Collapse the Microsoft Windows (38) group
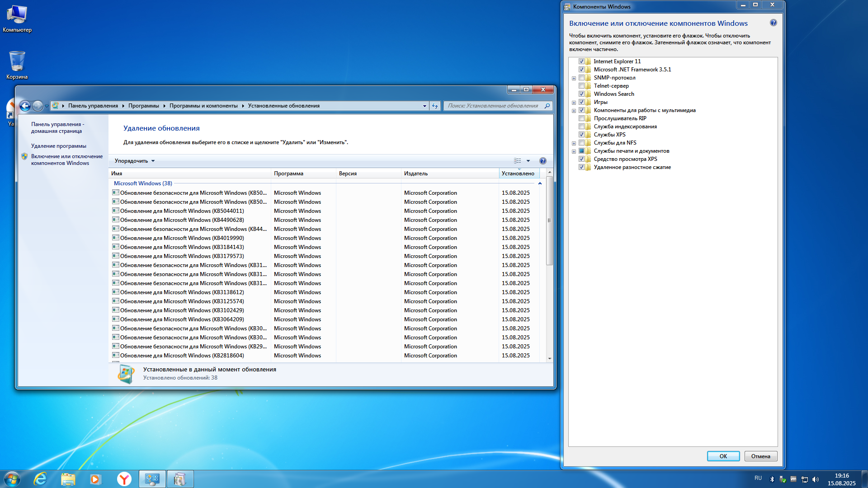The width and height of the screenshot is (868, 488). pyautogui.click(x=540, y=183)
